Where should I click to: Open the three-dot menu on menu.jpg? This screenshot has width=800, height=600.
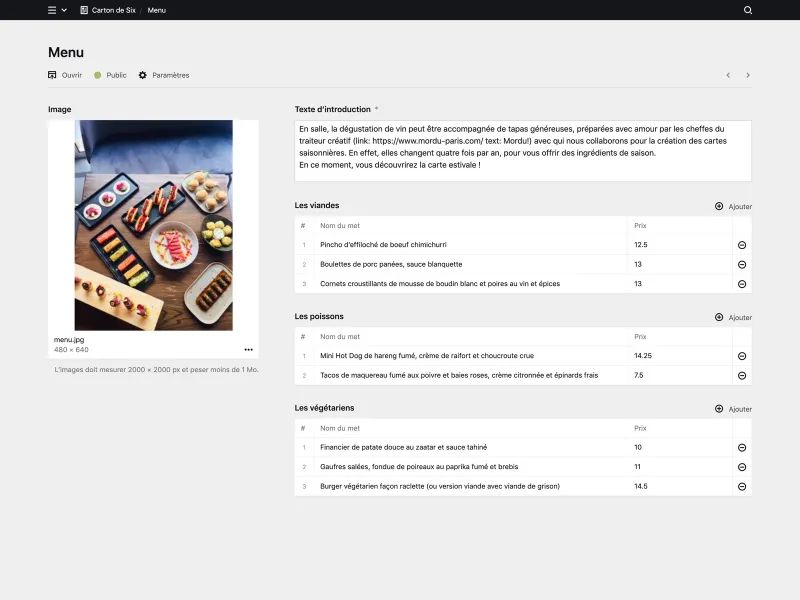(249, 348)
